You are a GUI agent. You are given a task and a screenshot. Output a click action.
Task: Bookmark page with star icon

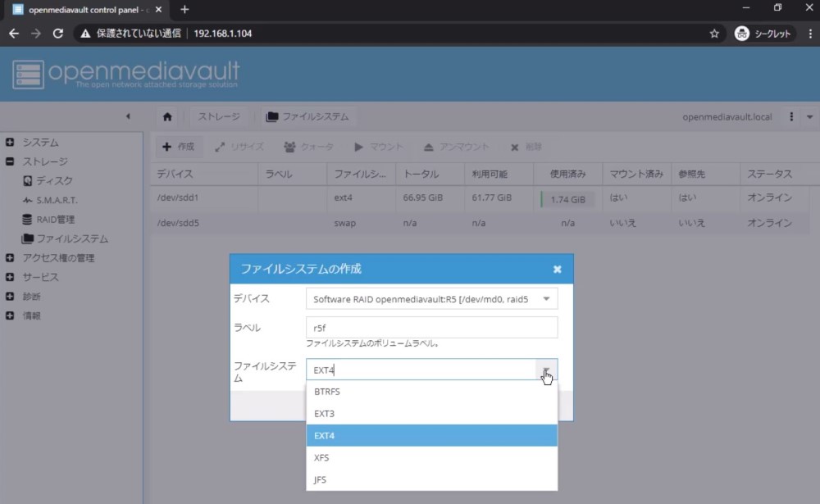(714, 34)
